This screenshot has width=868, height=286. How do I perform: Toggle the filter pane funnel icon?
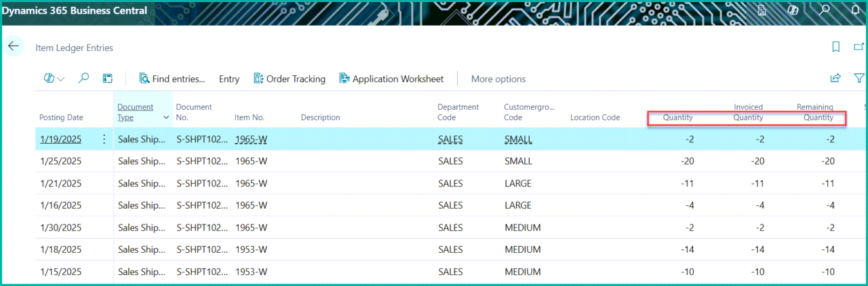click(x=859, y=79)
